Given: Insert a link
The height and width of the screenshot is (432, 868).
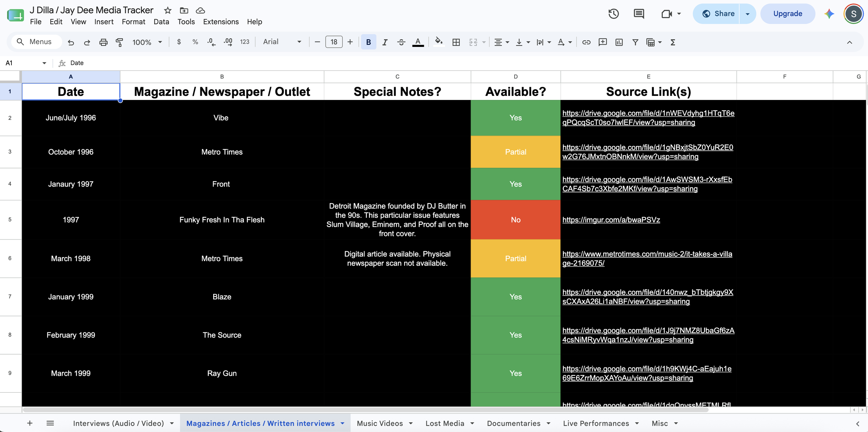Looking at the screenshot, I should click(586, 42).
